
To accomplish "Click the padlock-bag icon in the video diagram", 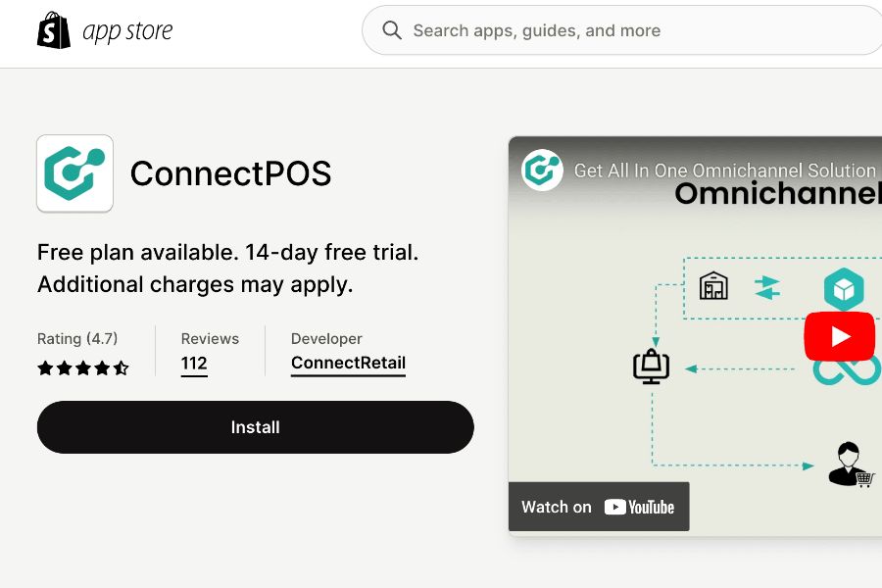I will point(651,367).
